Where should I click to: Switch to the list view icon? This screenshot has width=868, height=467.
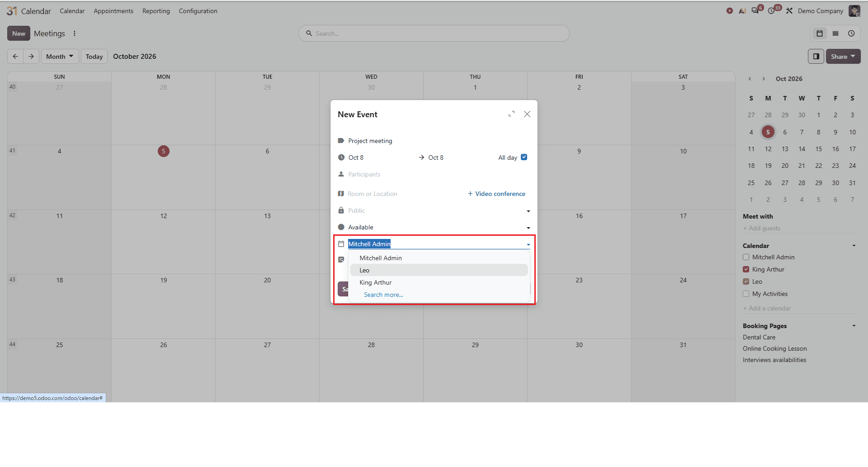click(835, 33)
